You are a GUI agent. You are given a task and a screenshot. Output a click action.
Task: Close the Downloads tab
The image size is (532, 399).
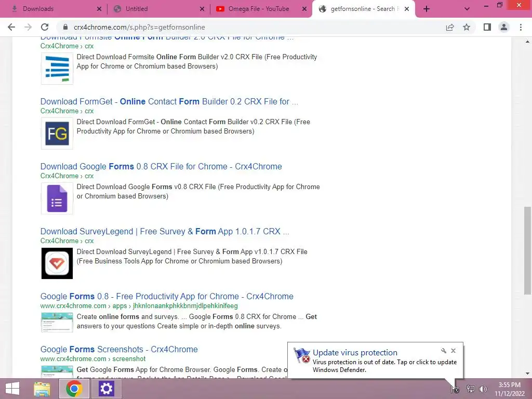click(99, 9)
